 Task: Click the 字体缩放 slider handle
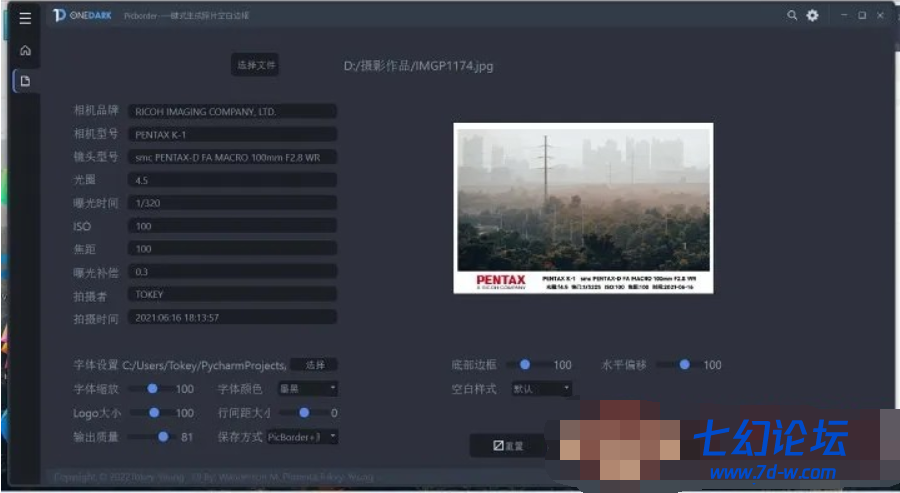click(153, 388)
